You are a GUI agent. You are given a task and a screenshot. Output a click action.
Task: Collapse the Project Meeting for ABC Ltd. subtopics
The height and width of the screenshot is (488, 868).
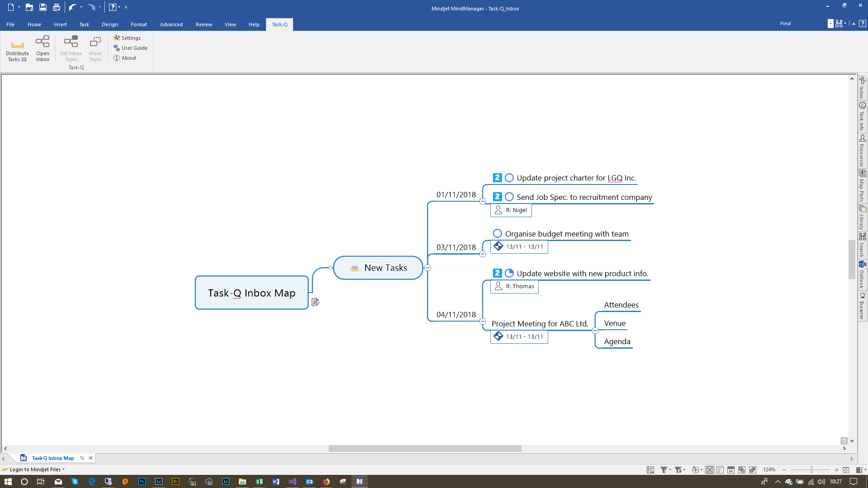tap(595, 330)
